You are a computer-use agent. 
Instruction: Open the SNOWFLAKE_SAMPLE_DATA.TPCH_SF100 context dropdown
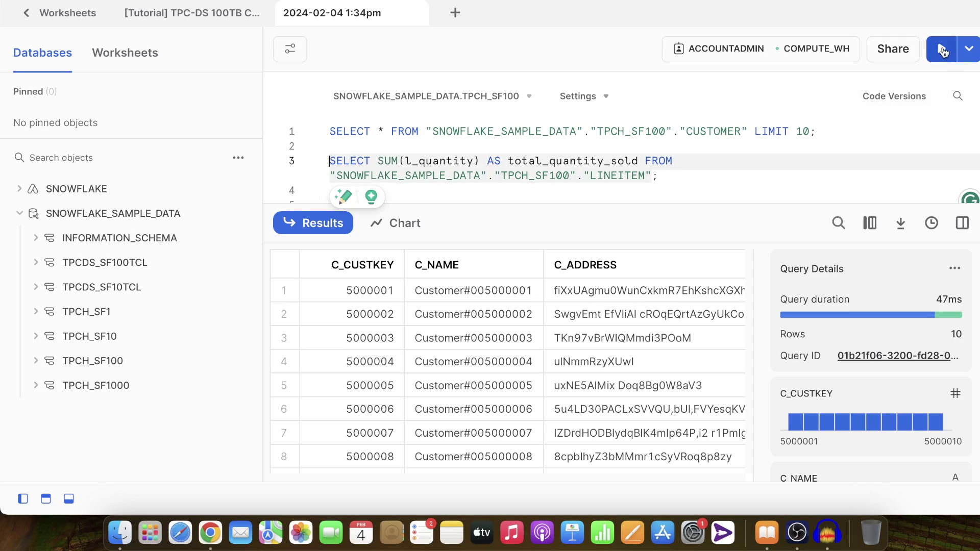[x=432, y=96]
